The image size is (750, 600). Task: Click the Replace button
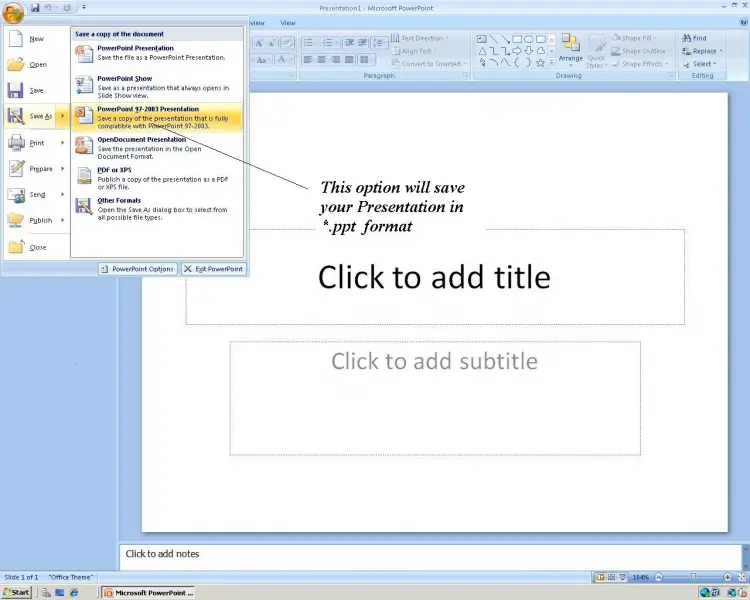pyautogui.click(x=702, y=51)
